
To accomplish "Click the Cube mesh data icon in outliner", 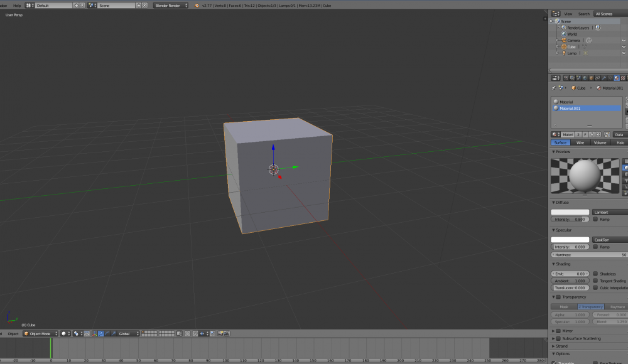I will coord(584,47).
